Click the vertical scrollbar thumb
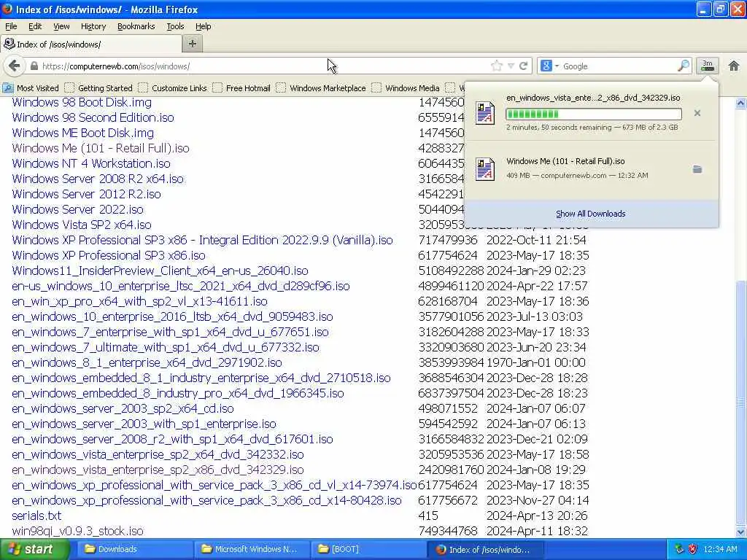Image resolution: width=747 pixels, height=560 pixels. [x=740, y=402]
